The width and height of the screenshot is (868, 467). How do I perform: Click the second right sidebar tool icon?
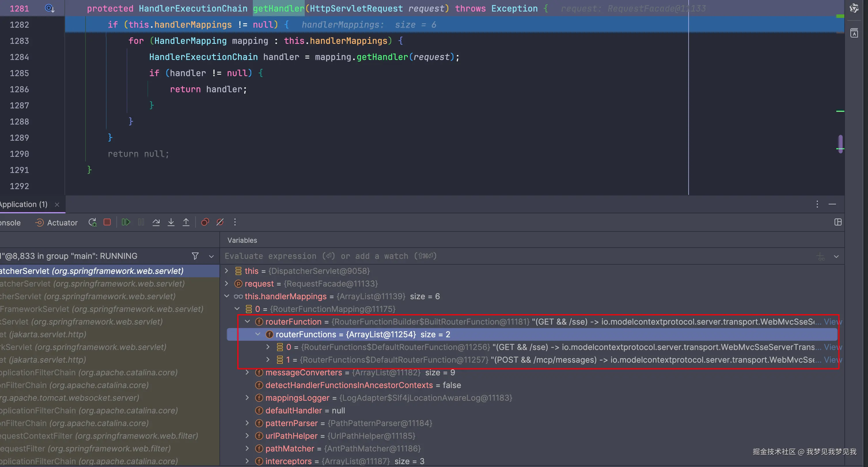tap(854, 33)
